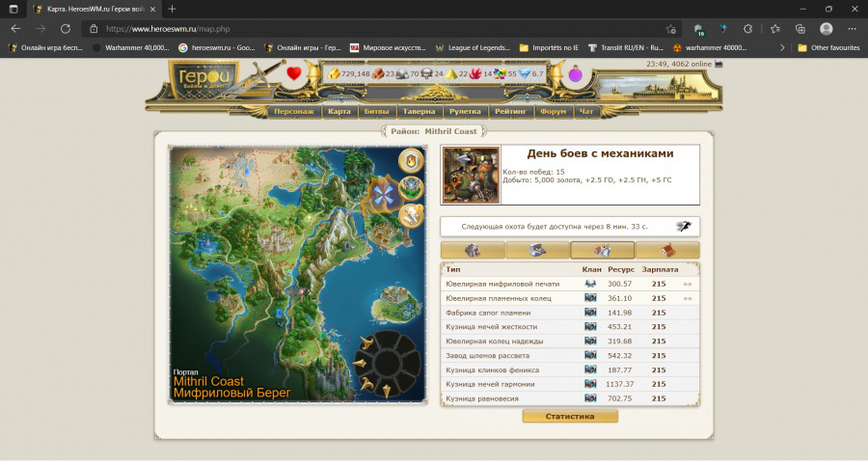Open Ювелирная пламенных колец facility link
The width and height of the screenshot is (868, 466).
coord(499,298)
